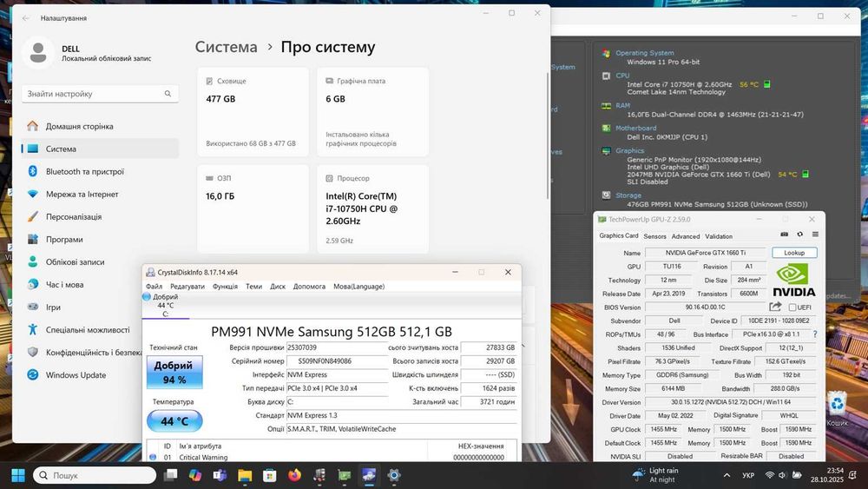Viewport: 868px width, 489px height.
Task: Open the Графічна плата 6 GB card
Action: [372, 112]
